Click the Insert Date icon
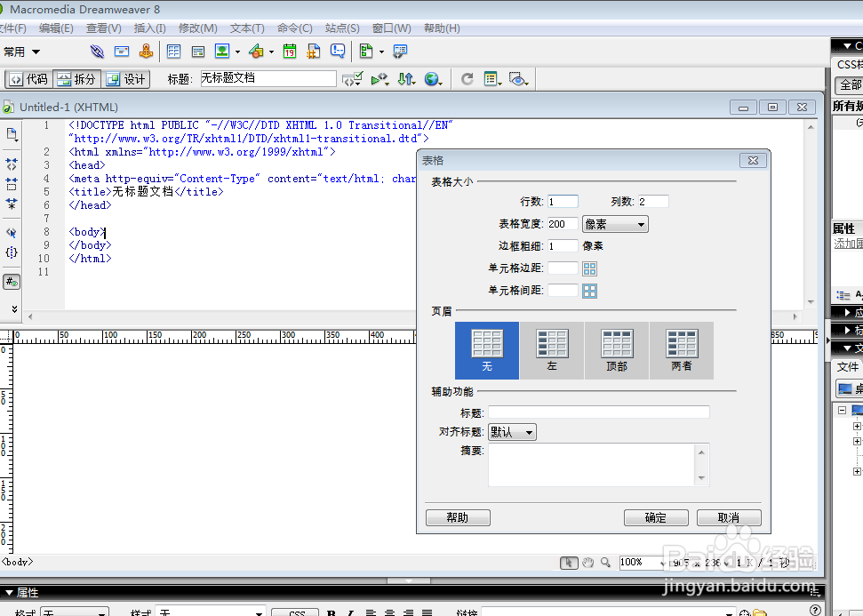 pyautogui.click(x=290, y=51)
